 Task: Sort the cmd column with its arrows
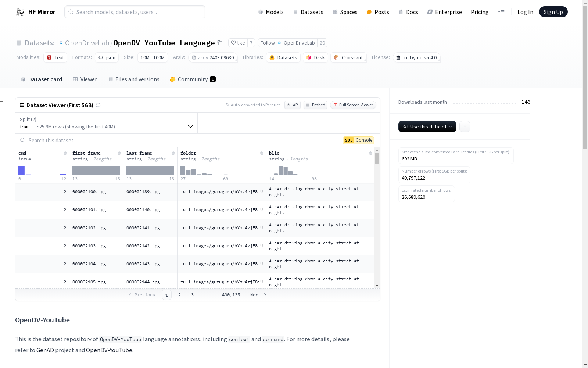coord(65,153)
